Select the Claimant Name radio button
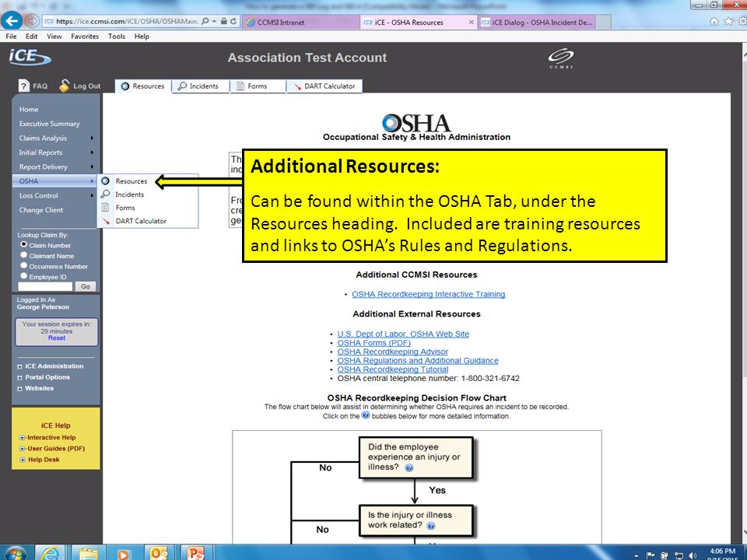The image size is (747, 560). [x=23, y=255]
